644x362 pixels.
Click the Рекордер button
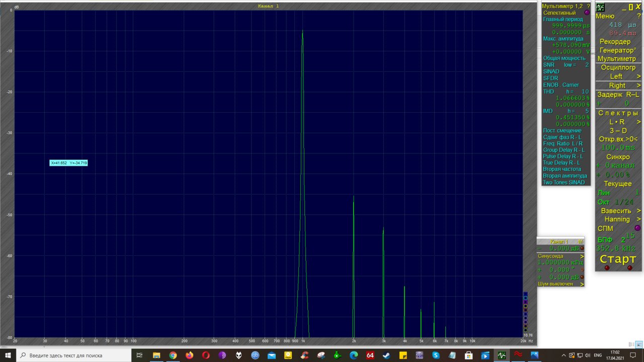[615, 41]
